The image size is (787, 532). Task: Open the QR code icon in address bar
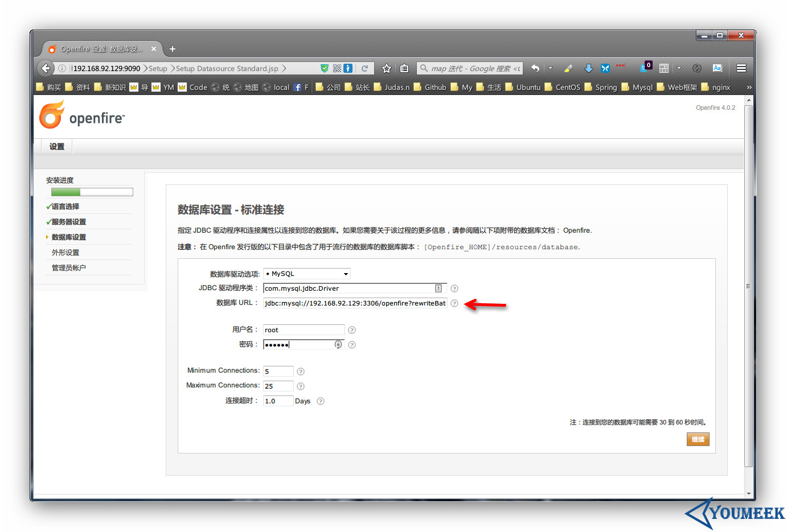tap(337, 68)
